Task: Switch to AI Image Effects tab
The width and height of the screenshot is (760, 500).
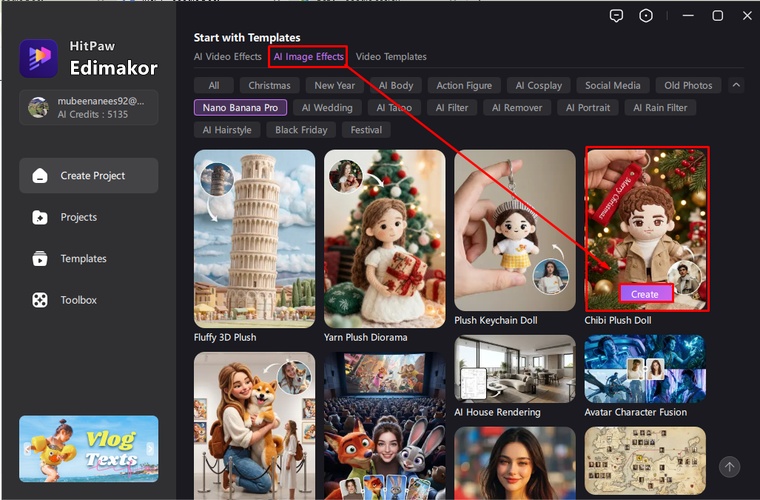Action: pyautogui.click(x=308, y=57)
